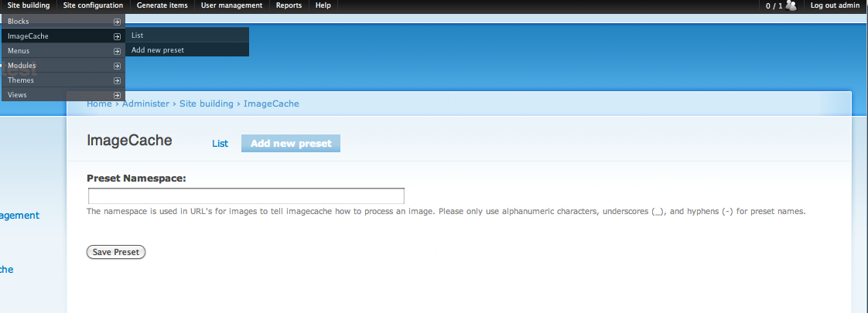Choose List in the ImageCache submenu
The image size is (868, 313).
point(187,35)
